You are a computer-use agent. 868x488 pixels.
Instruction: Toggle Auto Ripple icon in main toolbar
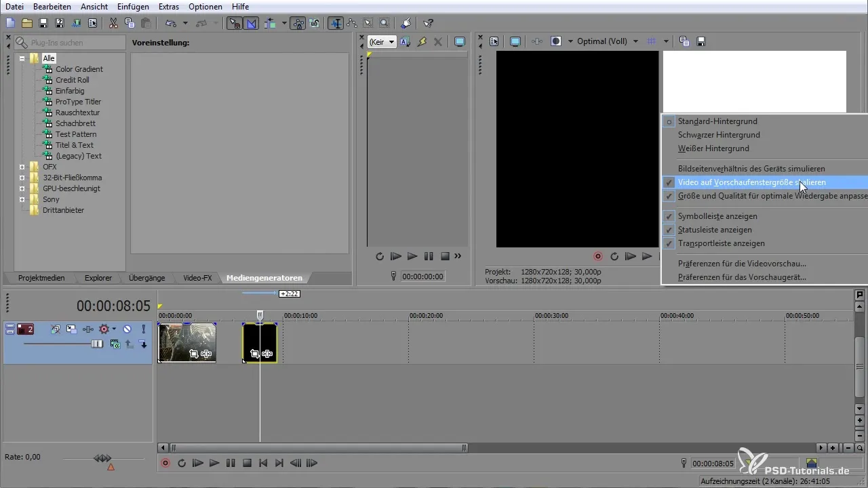point(269,23)
